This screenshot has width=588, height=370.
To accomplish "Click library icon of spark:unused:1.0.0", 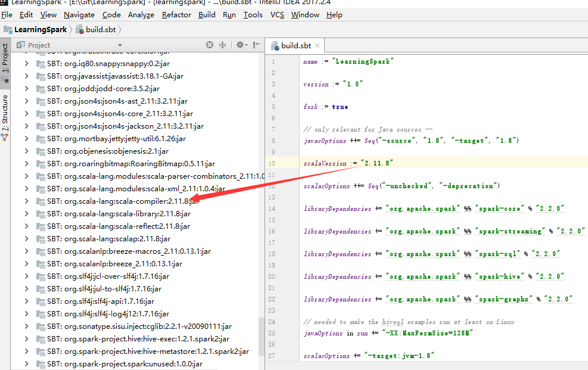I will tap(41, 364).
